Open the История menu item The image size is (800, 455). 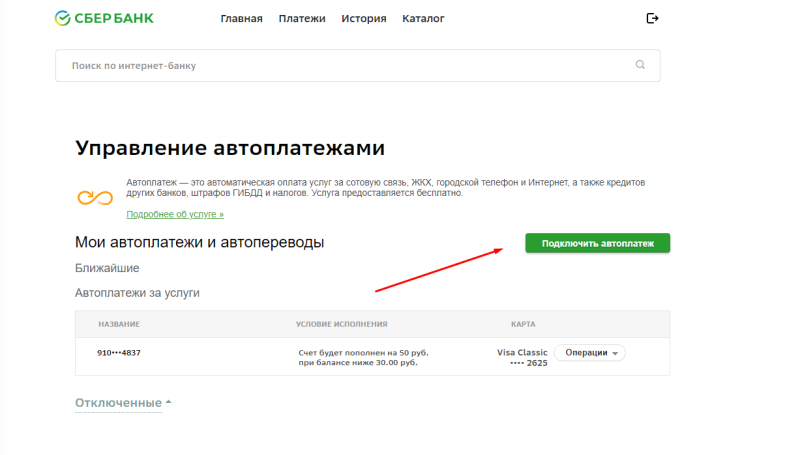364,18
